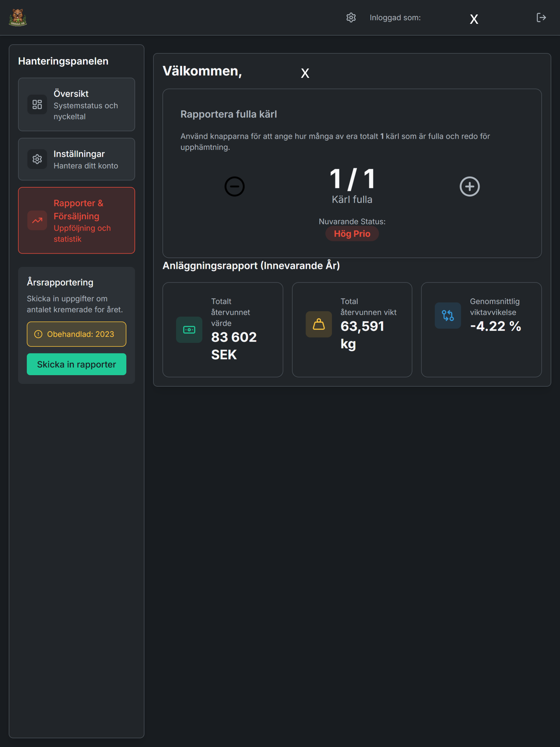Open settings via header gear icon
The width and height of the screenshot is (560, 747).
351,18
